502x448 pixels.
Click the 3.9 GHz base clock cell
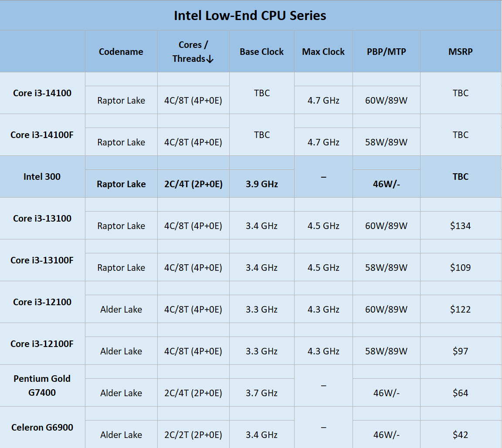point(261,184)
